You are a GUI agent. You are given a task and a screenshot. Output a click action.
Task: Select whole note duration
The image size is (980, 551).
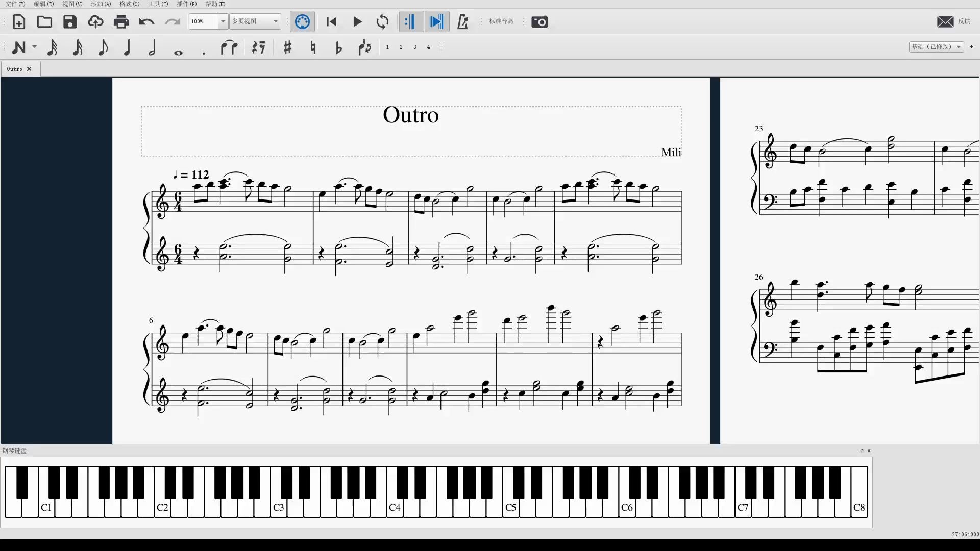click(x=178, y=52)
